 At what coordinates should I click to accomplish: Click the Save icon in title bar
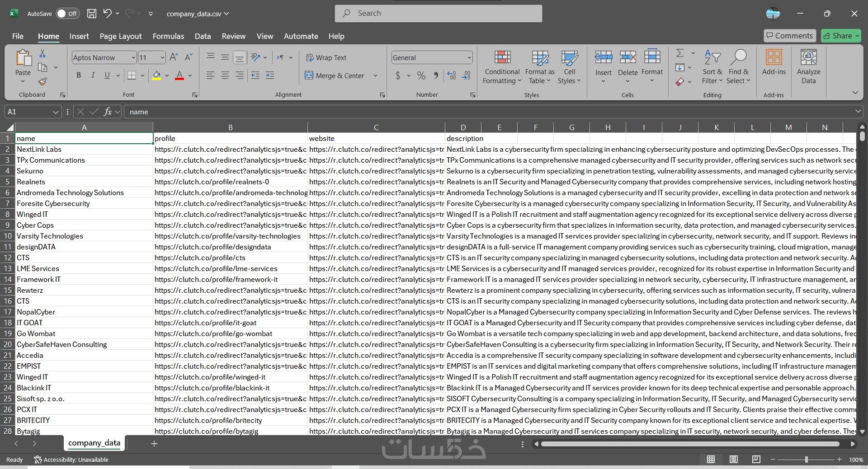click(92, 14)
